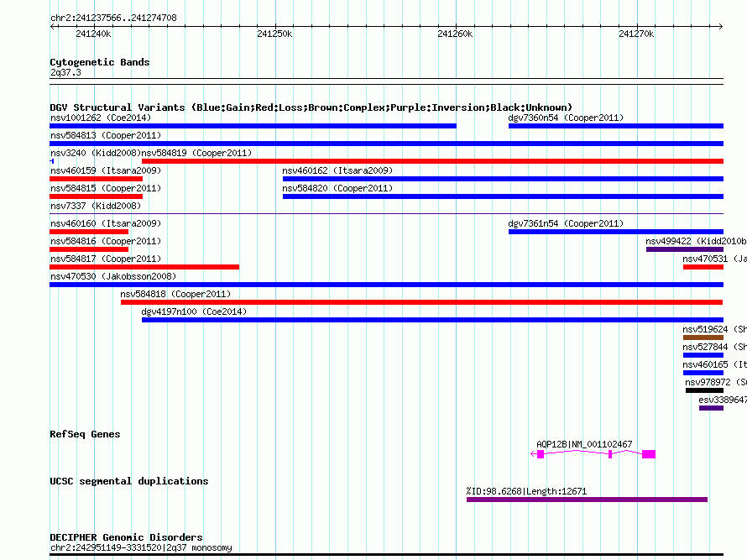The height and width of the screenshot is (560, 747).
Task: Select the dgv7360n54 (Cooper2011) variant label
Action: 566,118
